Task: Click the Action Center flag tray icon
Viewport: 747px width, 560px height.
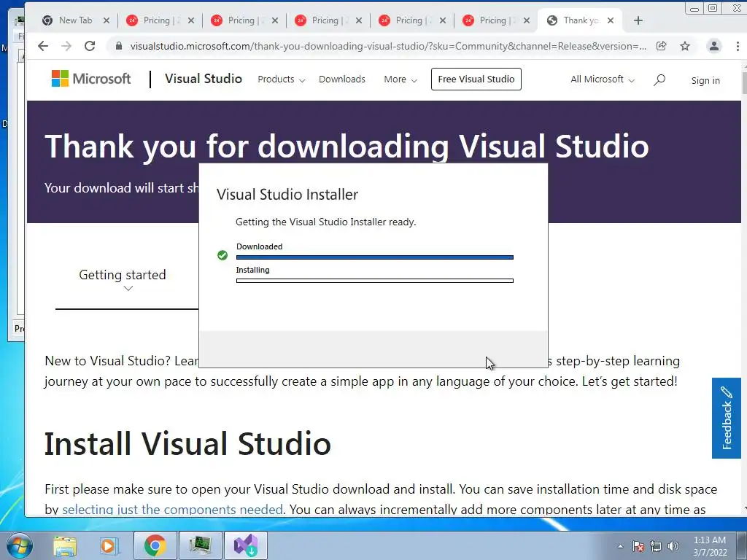Action: click(638, 546)
